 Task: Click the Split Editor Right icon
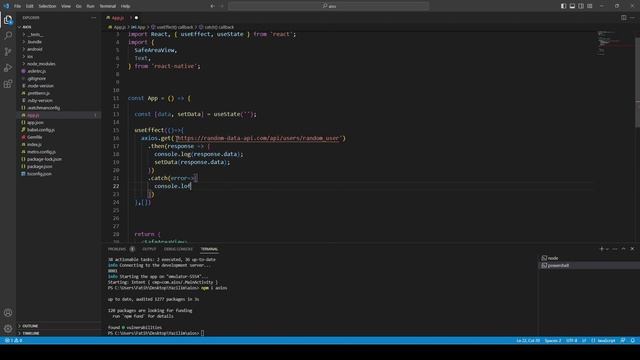click(624, 18)
